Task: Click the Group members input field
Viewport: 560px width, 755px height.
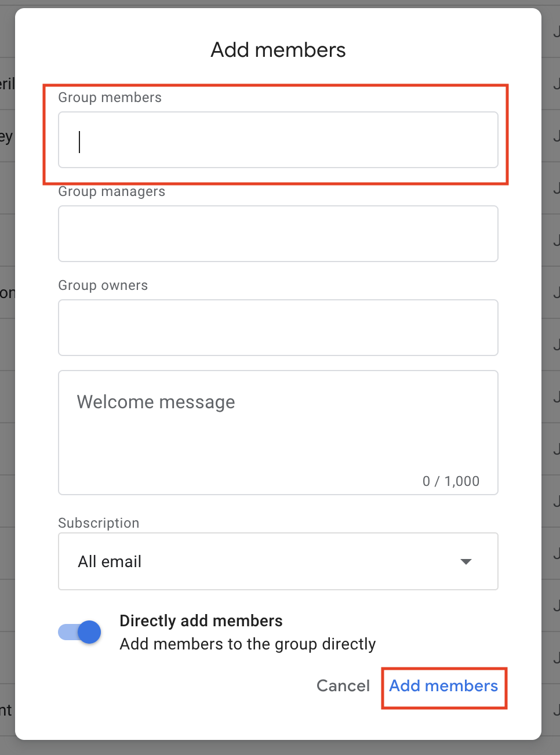Action: [x=278, y=140]
